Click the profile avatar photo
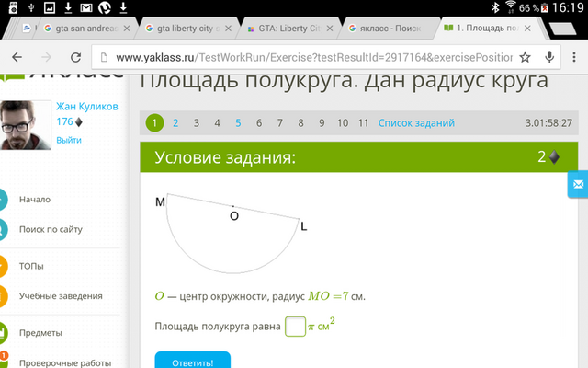This screenshot has height=368, width=588. click(25, 125)
